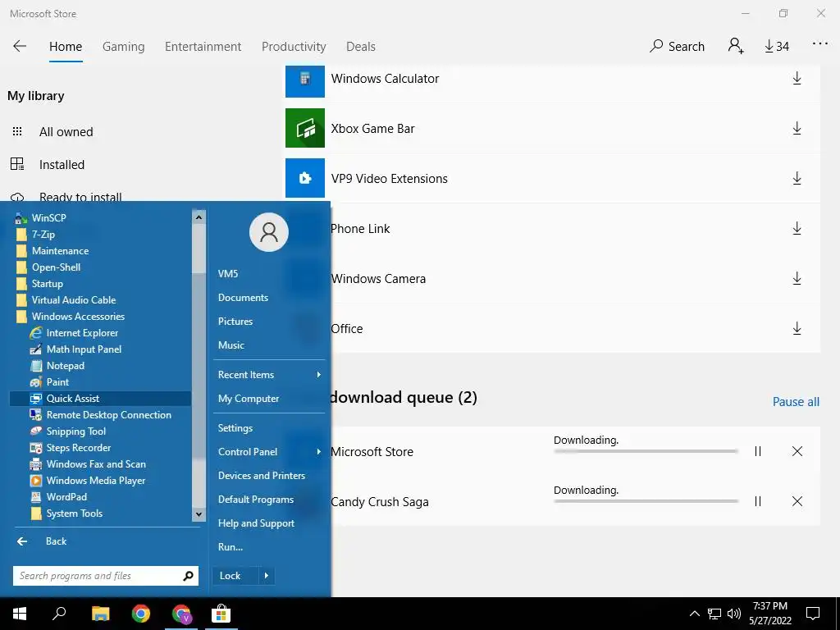The height and width of the screenshot is (630, 840).
Task: Cancel the Microsoft Store download
Action: point(797,452)
